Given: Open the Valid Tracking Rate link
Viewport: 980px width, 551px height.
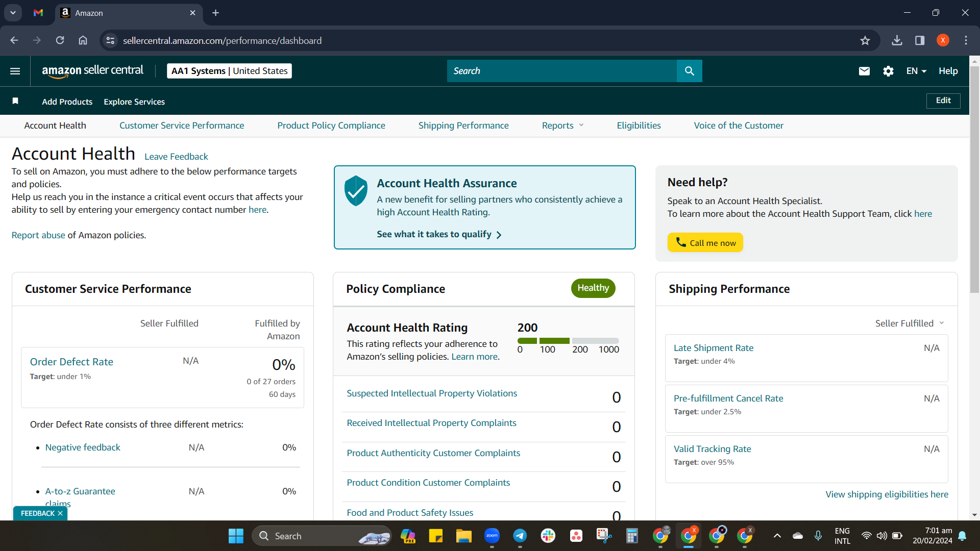Looking at the screenshot, I should (712, 449).
